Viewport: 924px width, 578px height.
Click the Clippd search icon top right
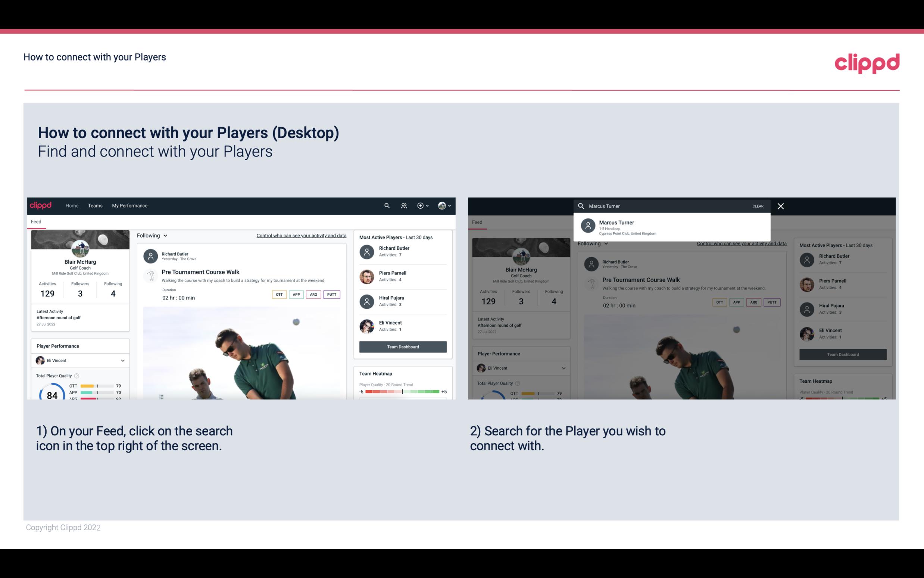click(385, 205)
